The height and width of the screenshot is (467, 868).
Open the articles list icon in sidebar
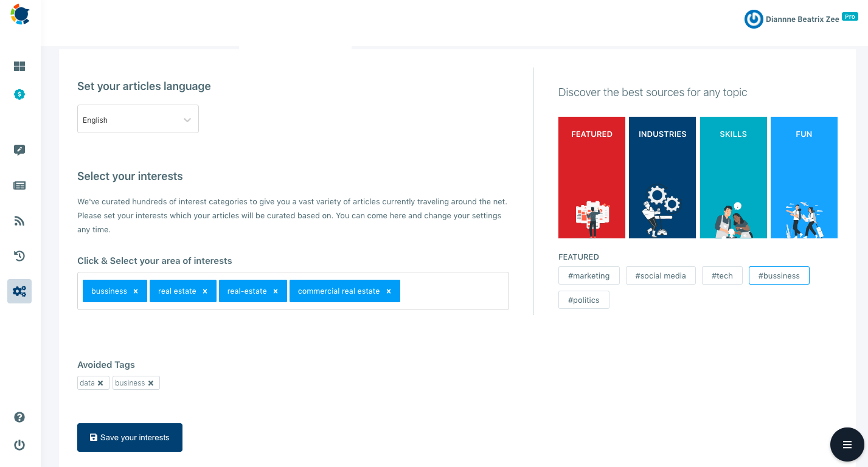pos(19,185)
